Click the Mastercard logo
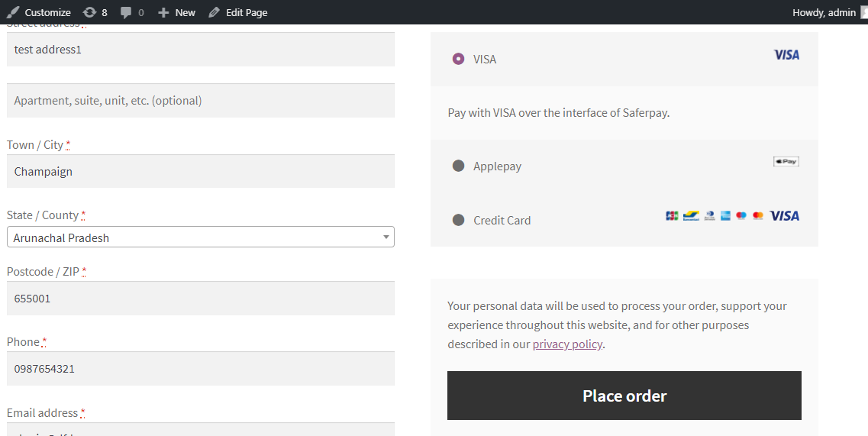Screen dimensions: 868x436 pos(758,216)
